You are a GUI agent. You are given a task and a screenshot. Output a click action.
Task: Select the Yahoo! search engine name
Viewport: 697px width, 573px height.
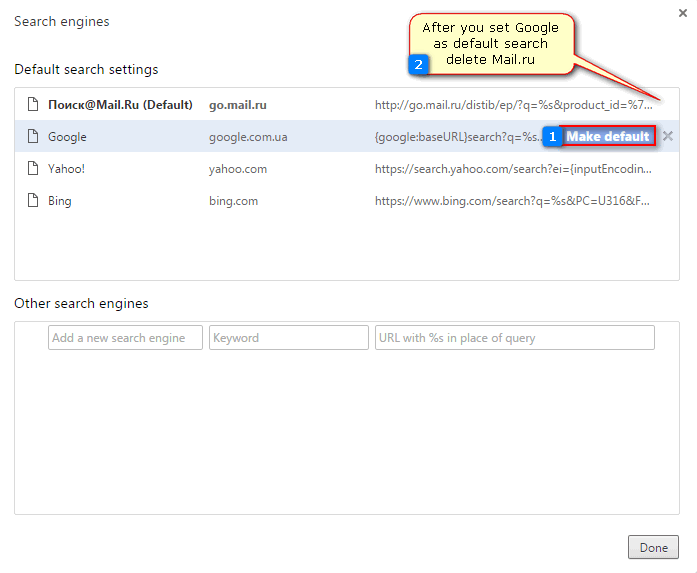pos(66,169)
